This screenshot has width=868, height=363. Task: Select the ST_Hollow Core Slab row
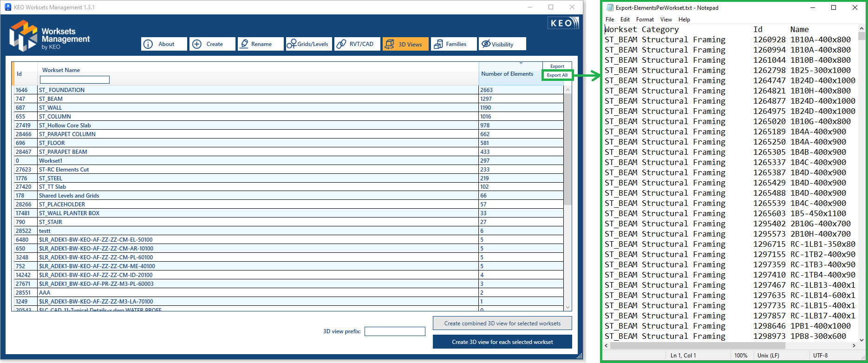pyautogui.click(x=288, y=125)
